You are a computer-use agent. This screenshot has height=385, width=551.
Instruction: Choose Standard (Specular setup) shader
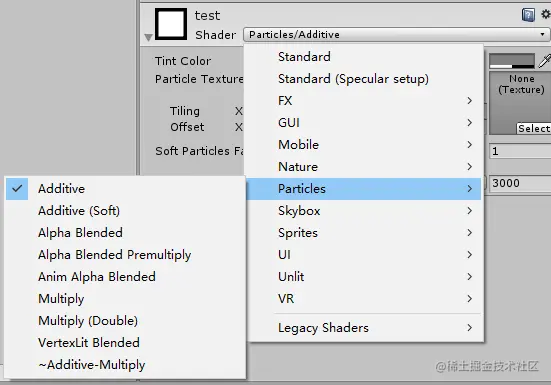coord(365,79)
